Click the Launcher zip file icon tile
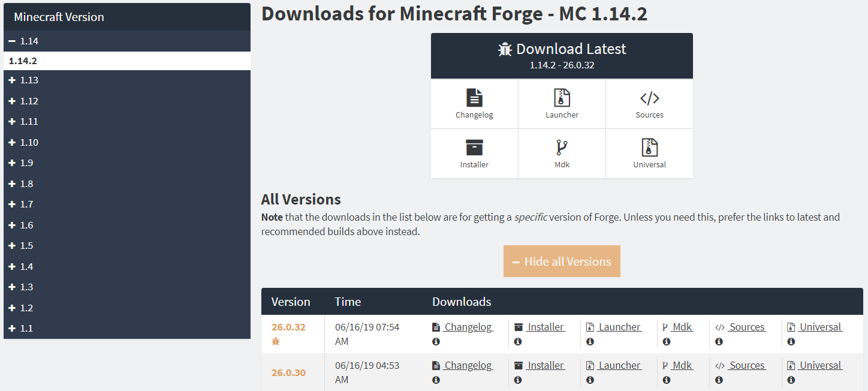868x391 pixels. [x=562, y=104]
